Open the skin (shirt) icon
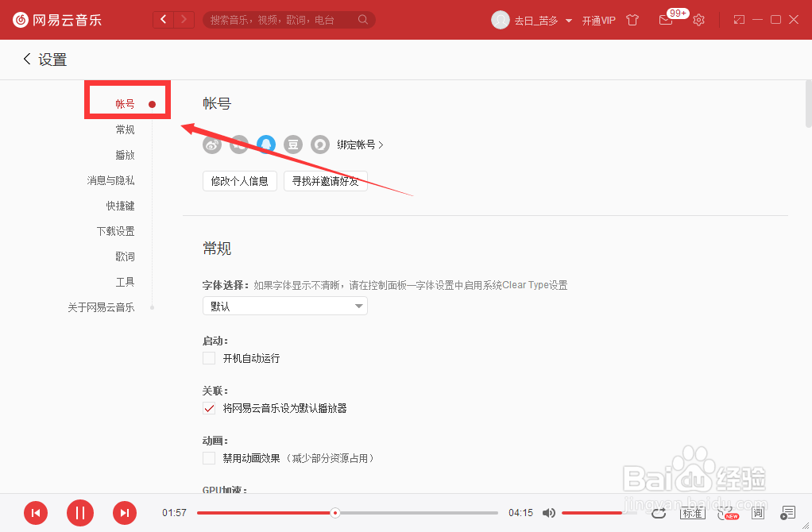This screenshot has height=532, width=812. point(632,20)
